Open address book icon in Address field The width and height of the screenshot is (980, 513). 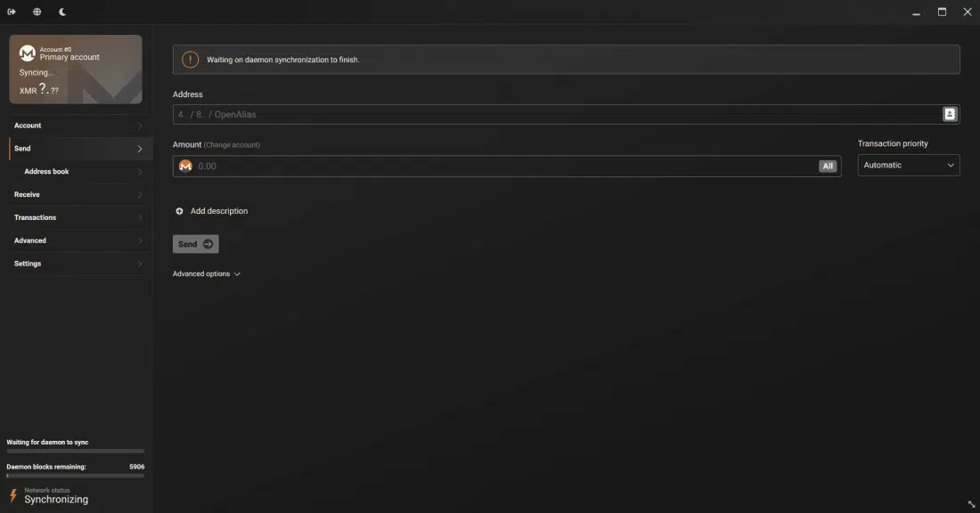(x=950, y=114)
